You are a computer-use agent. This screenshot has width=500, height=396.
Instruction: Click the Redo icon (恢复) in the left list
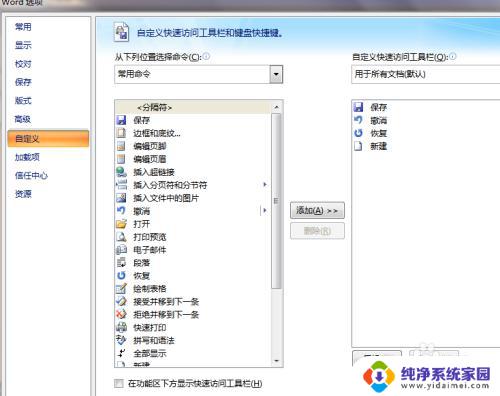tap(121, 275)
